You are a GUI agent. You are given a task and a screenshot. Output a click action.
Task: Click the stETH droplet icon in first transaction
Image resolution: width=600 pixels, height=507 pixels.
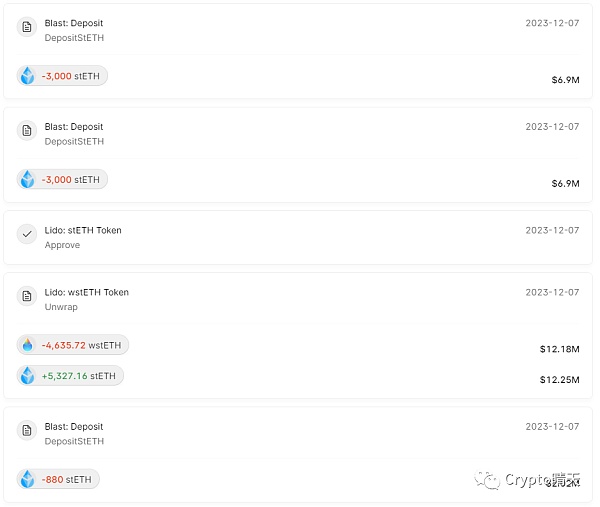[x=28, y=76]
